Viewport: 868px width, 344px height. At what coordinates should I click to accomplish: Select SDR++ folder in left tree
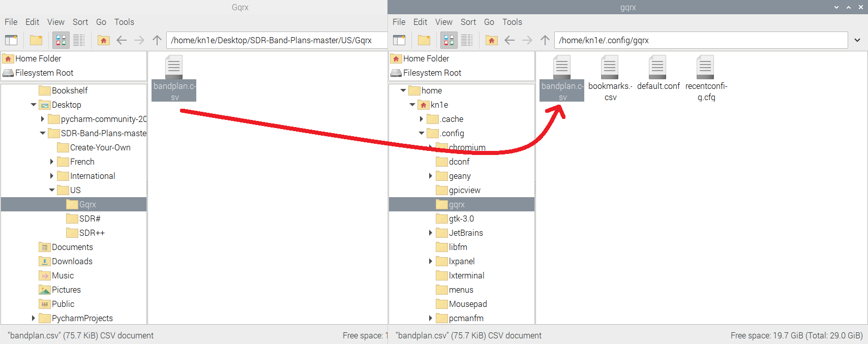click(85, 233)
